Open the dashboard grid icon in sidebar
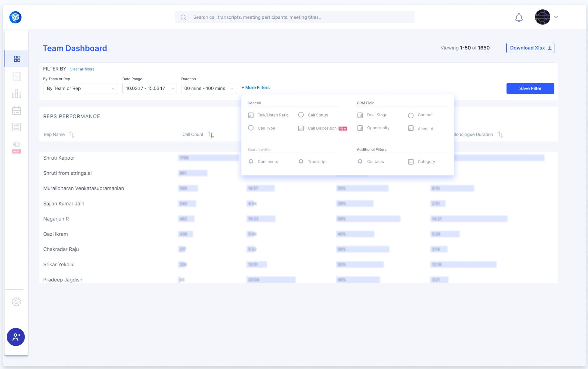 click(x=17, y=59)
